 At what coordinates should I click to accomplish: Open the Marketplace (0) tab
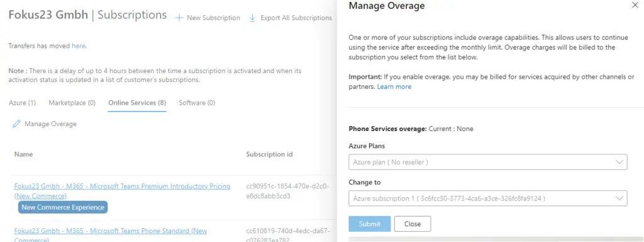click(72, 103)
